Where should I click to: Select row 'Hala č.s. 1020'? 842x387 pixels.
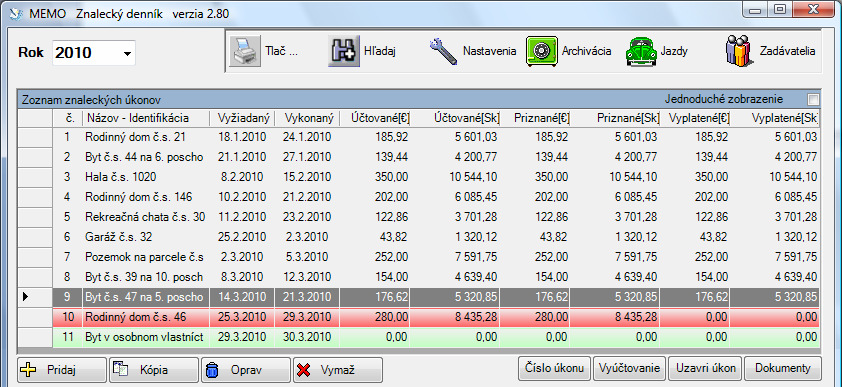click(x=418, y=177)
